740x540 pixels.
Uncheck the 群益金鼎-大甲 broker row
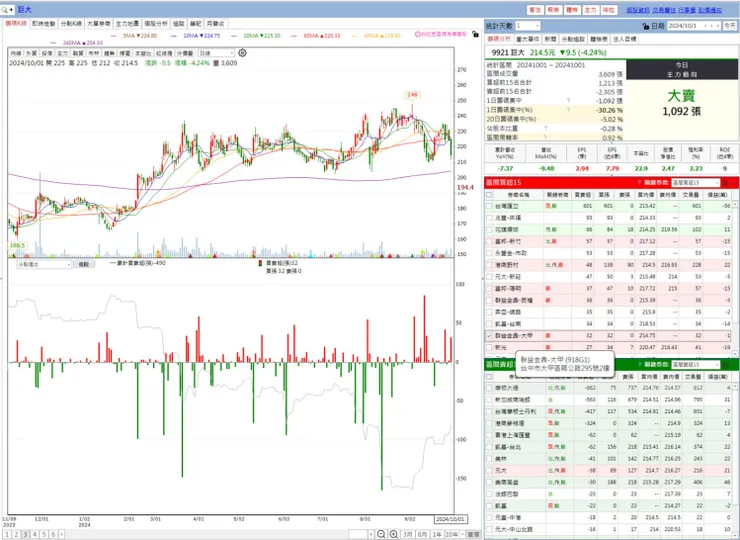coord(489,336)
